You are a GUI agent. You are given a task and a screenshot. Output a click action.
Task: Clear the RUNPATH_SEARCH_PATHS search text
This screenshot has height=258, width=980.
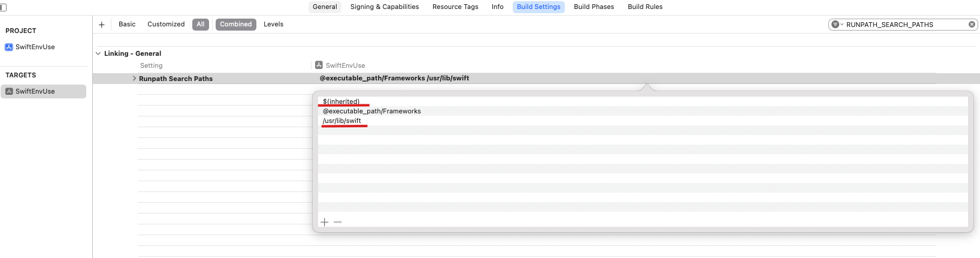(x=972, y=25)
